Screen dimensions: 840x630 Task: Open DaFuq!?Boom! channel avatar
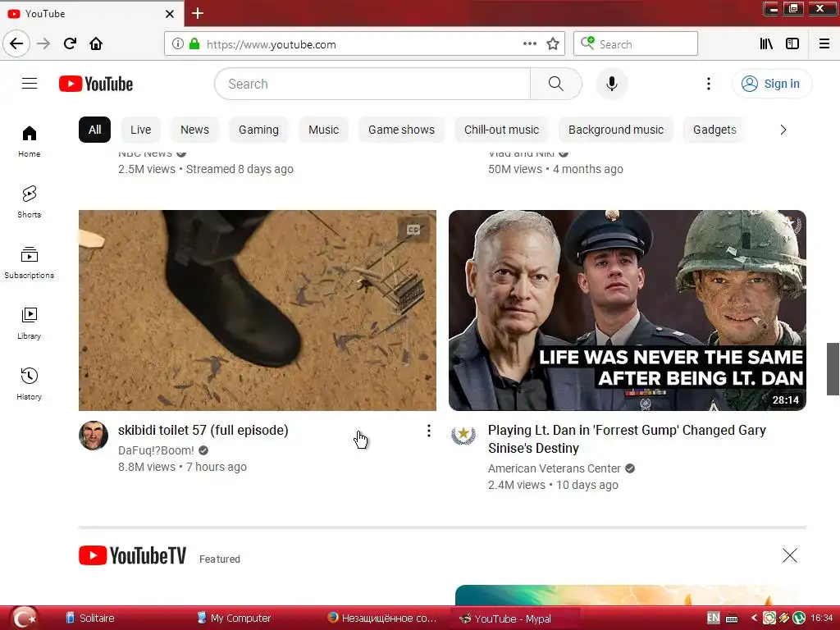[x=94, y=435]
